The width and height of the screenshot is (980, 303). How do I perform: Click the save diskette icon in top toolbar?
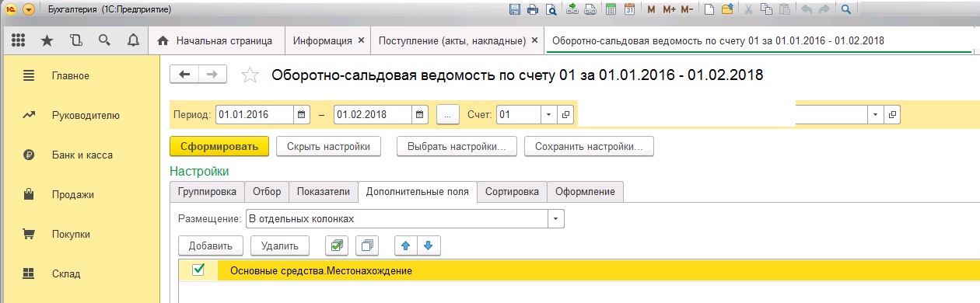point(514,9)
